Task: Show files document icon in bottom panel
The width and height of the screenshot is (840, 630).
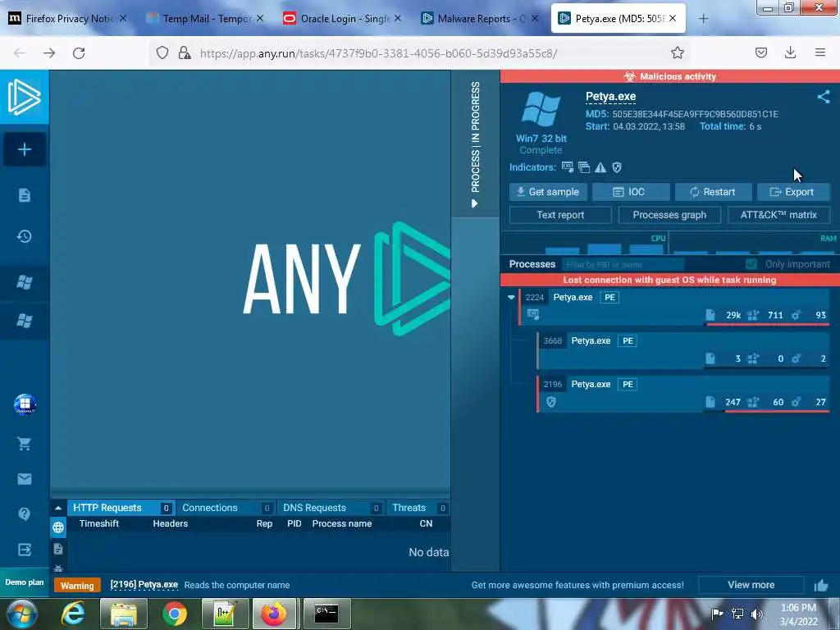Action: point(58,549)
